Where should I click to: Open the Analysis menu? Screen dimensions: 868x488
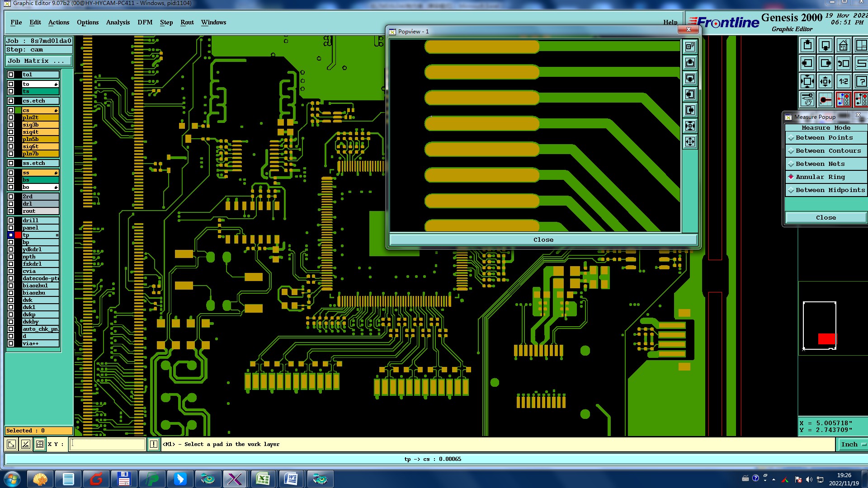click(118, 23)
